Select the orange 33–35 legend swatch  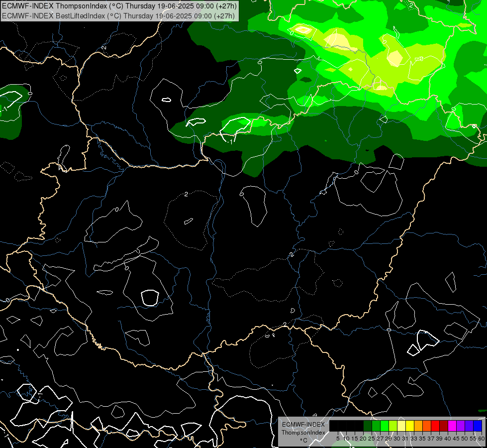pyautogui.click(x=418, y=426)
